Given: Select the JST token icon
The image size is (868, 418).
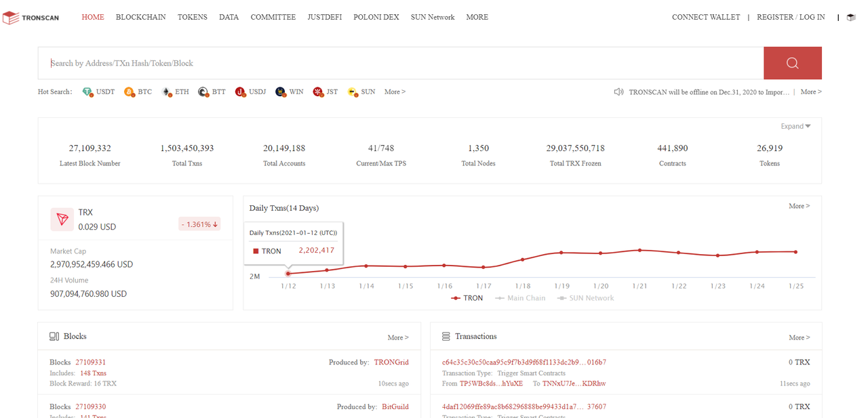Looking at the screenshot, I should (318, 92).
